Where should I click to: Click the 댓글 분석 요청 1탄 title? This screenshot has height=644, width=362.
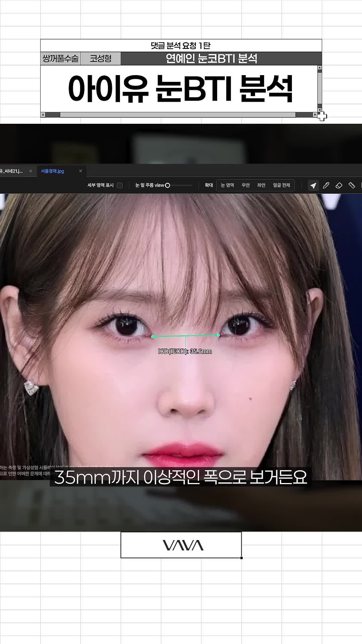181,46
